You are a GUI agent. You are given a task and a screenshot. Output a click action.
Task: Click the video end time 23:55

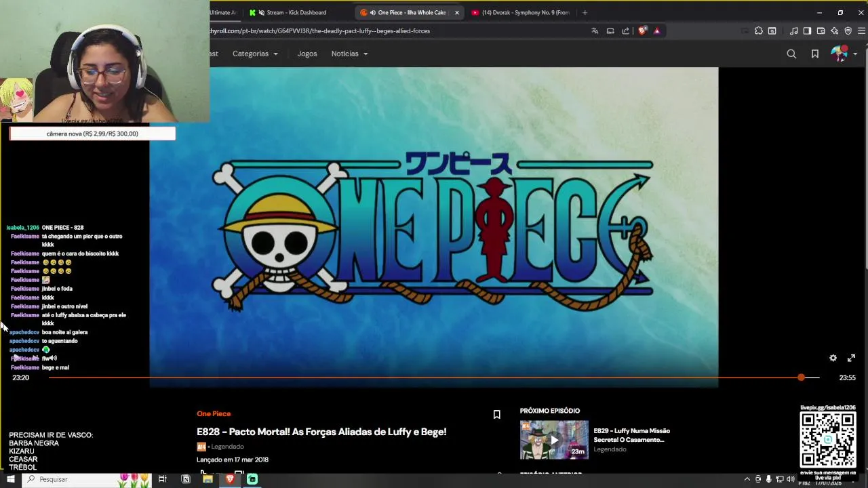847,378
